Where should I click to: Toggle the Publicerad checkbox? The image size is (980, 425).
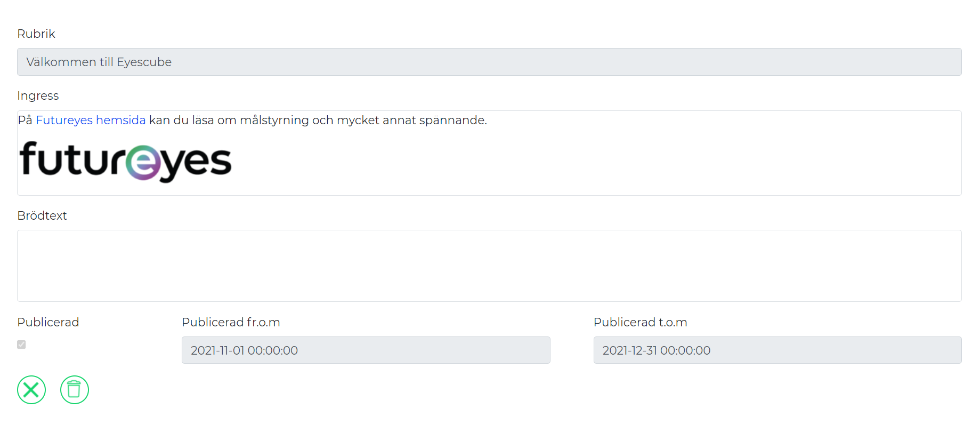tap(21, 344)
